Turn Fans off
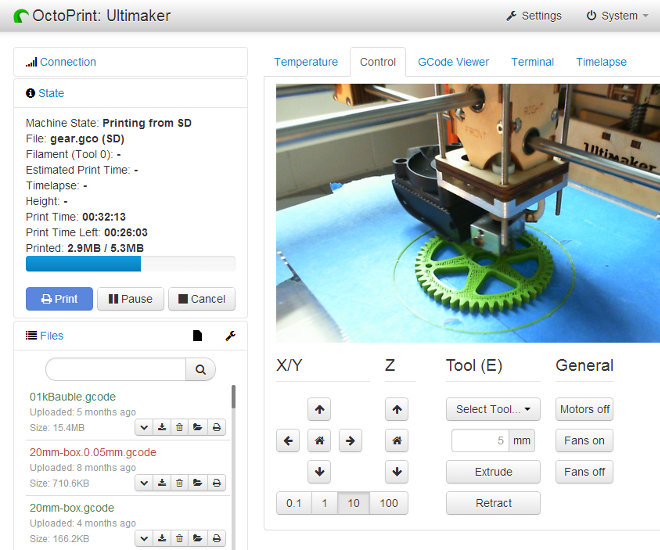Screen dimensions: 660x550 click(x=584, y=472)
